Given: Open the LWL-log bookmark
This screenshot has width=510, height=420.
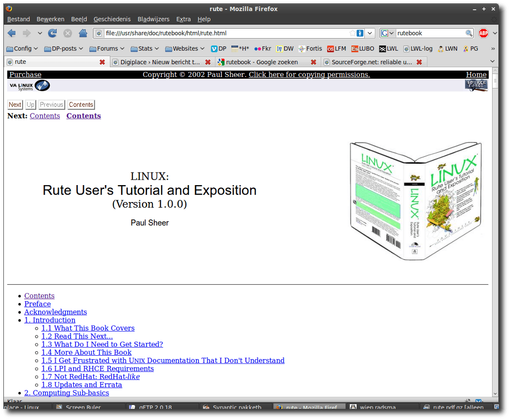Looking at the screenshot, I should click(418, 49).
